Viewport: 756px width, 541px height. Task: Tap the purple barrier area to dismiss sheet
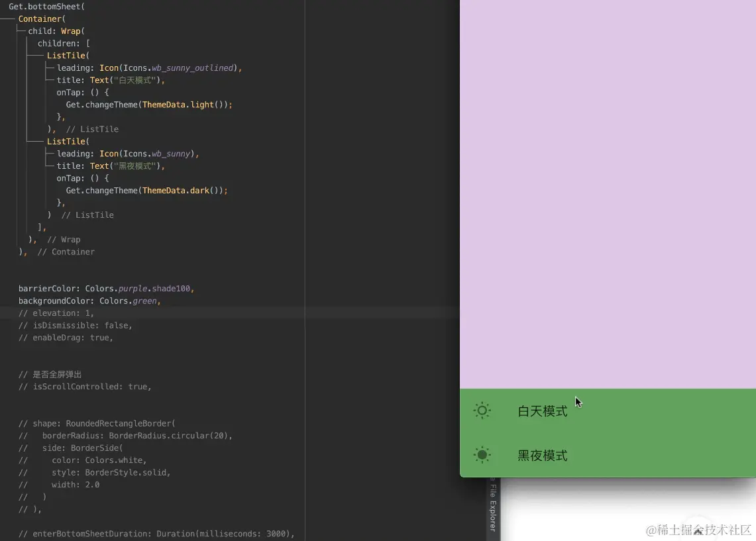[608, 193]
